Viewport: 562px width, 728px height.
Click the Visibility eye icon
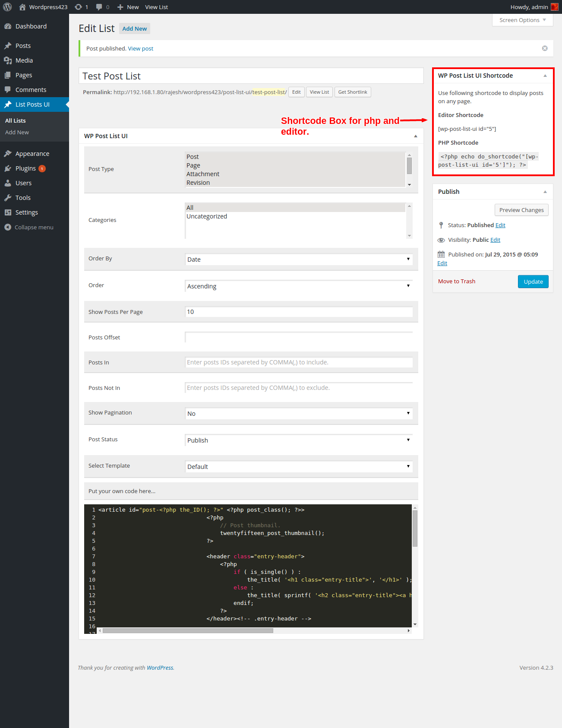pos(441,240)
